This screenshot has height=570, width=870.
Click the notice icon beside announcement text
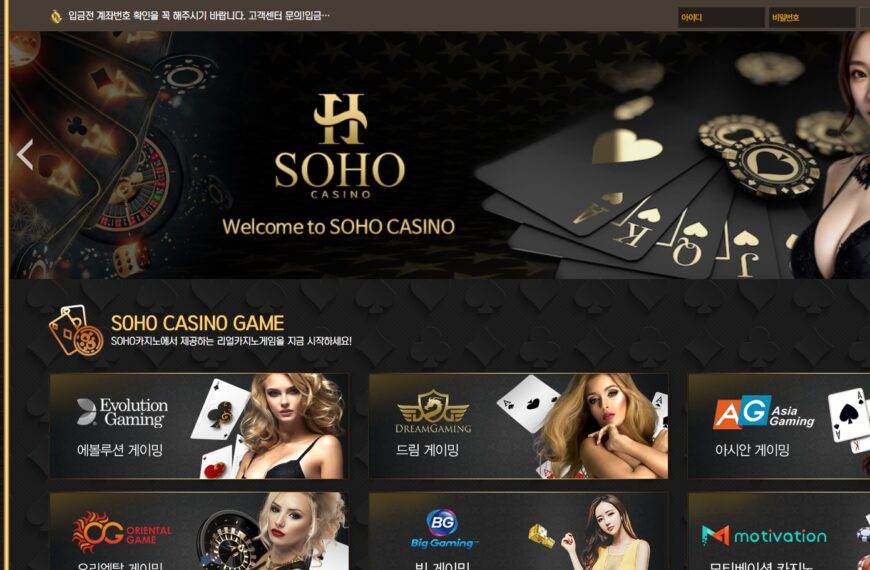[56, 16]
